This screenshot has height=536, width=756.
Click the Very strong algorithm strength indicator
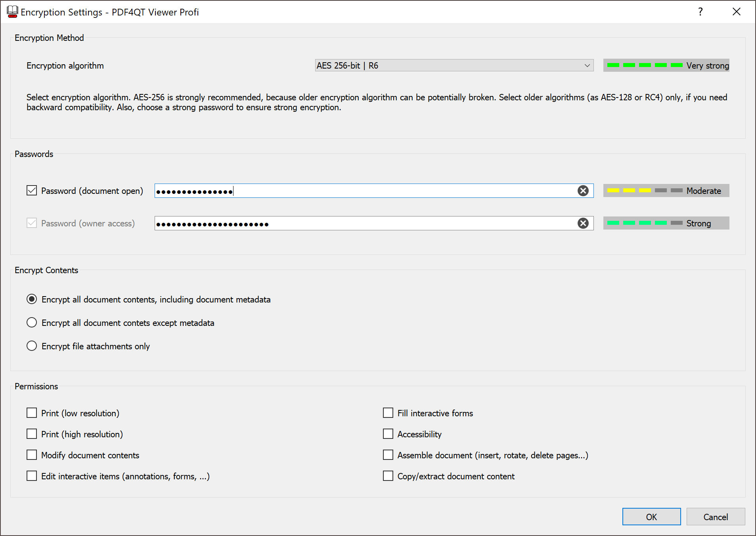(x=666, y=65)
